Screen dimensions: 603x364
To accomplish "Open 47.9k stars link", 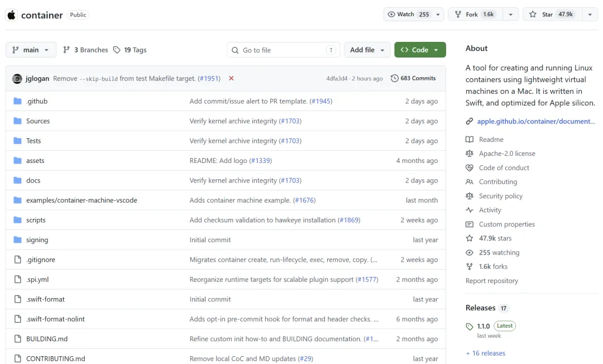I will tap(495, 238).
